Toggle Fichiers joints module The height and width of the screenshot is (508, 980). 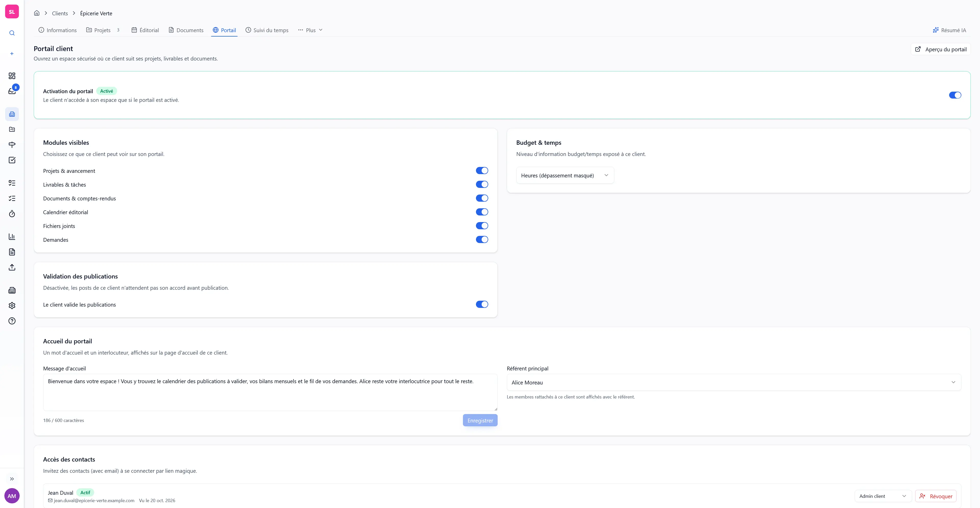pyautogui.click(x=482, y=226)
